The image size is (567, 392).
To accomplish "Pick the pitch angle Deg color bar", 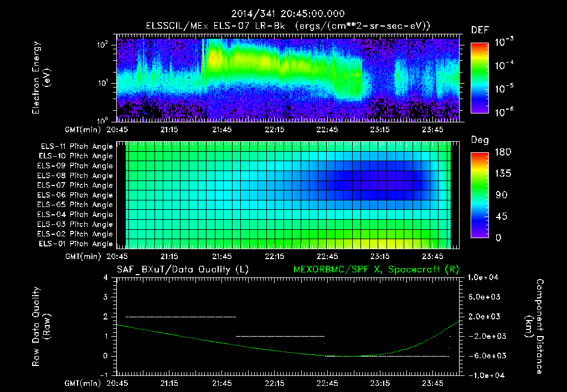I will pyautogui.click(x=480, y=195).
